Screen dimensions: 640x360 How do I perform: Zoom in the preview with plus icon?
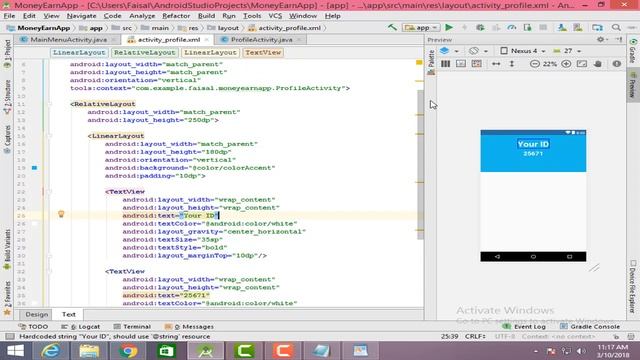tap(566, 64)
